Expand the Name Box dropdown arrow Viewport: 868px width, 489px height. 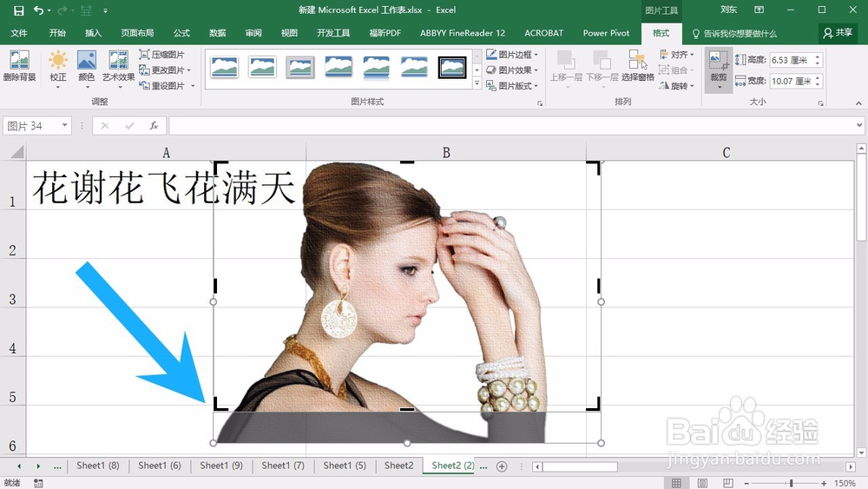click(65, 126)
